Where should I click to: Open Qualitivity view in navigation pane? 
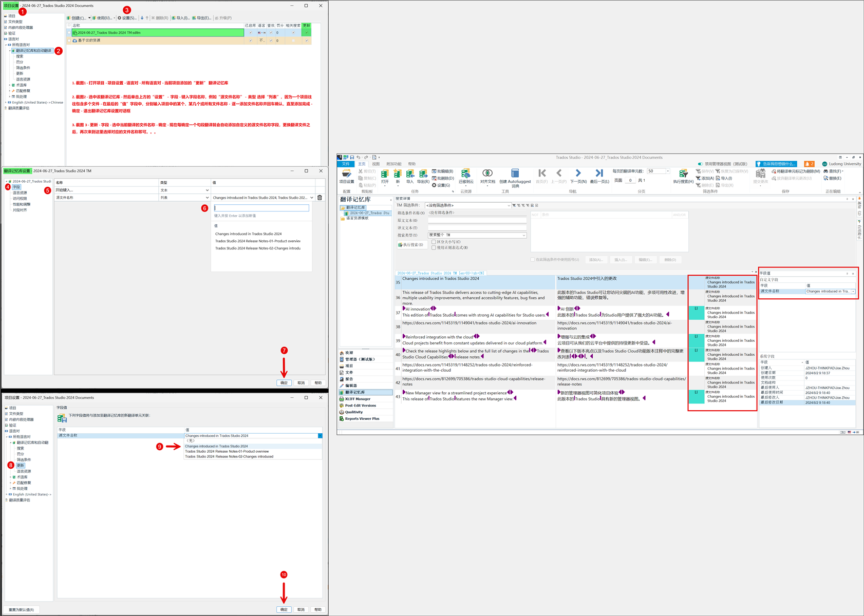pos(353,412)
